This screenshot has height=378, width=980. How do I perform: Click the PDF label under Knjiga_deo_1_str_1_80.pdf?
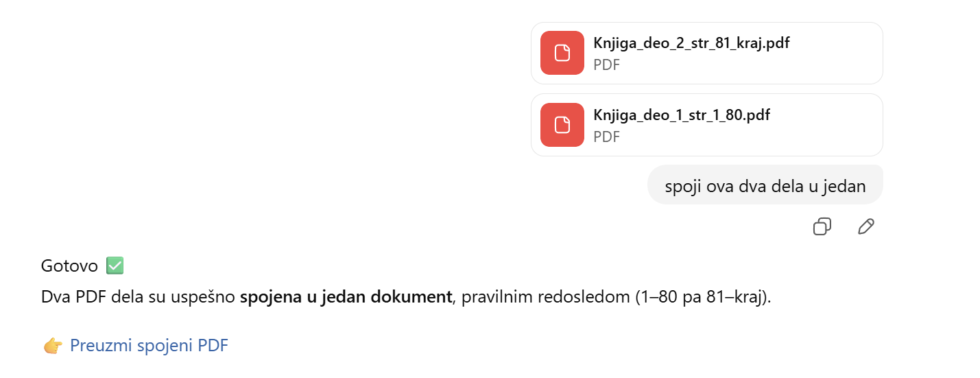[606, 137]
